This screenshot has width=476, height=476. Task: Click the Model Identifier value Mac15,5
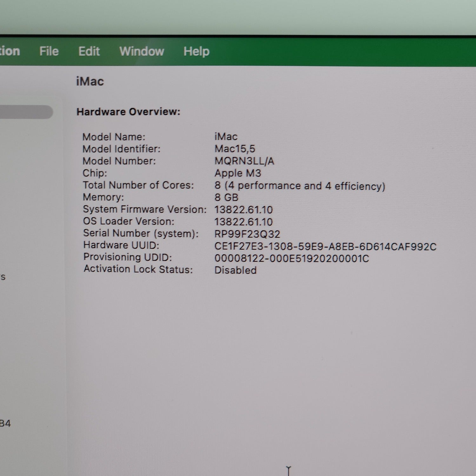point(235,149)
